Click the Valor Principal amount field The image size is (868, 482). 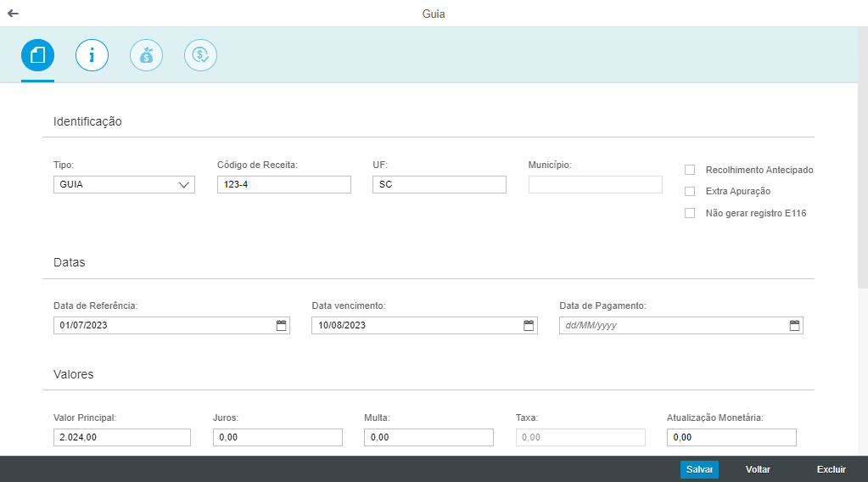tap(122, 437)
